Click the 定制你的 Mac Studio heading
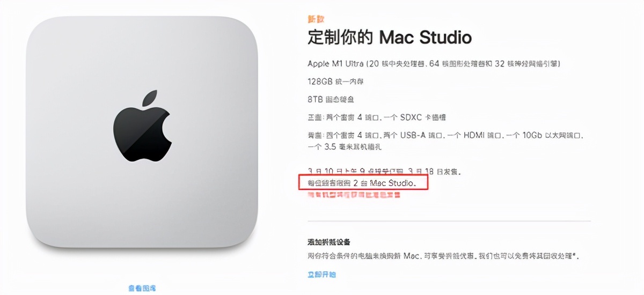Image resolution: width=644 pixels, height=295 pixels. point(390,38)
